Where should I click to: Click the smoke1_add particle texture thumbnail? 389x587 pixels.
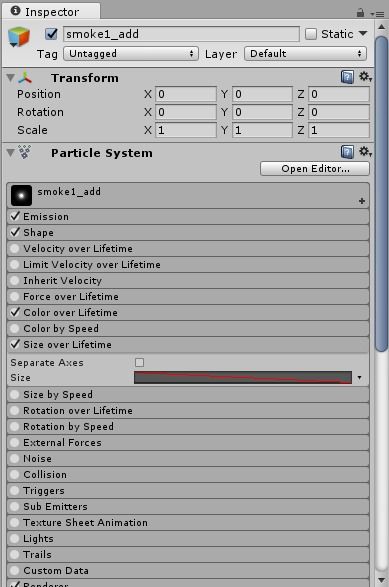[21, 195]
